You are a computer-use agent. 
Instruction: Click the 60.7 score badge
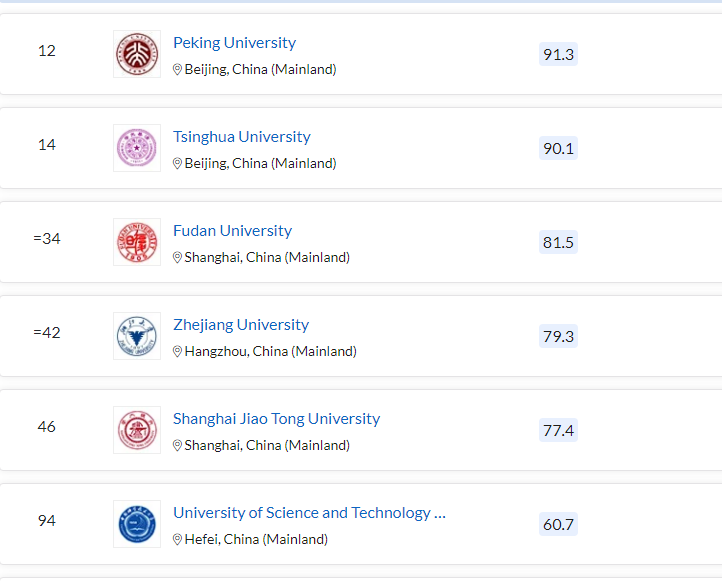[x=558, y=524]
